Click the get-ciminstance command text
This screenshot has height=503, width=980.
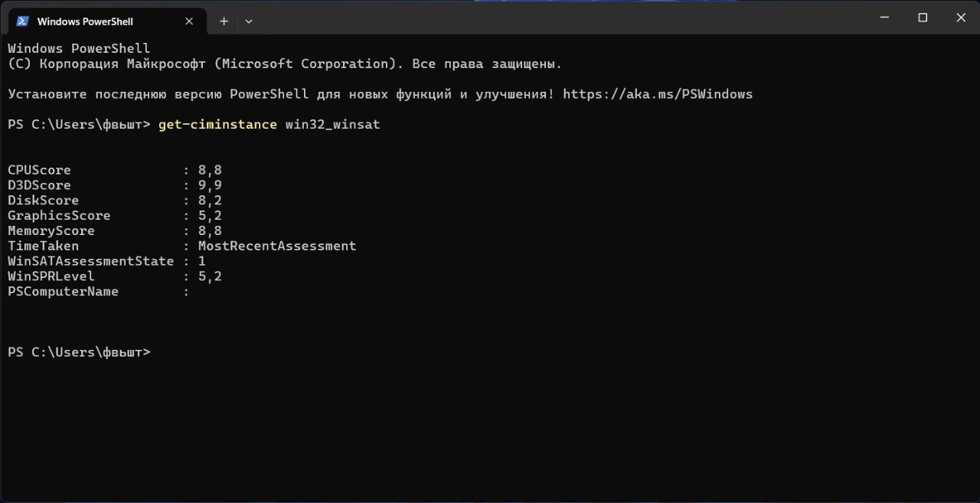pyautogui.click(x=217, y=124)
